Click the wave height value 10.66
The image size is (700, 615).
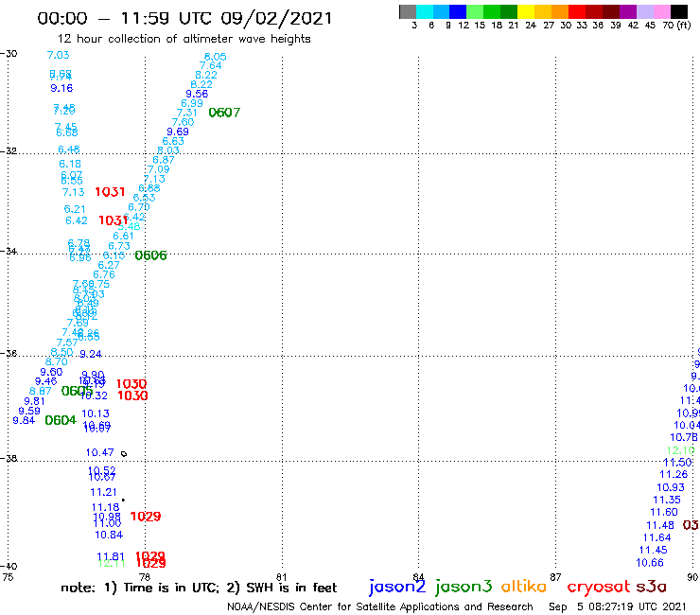pos(650,563)
